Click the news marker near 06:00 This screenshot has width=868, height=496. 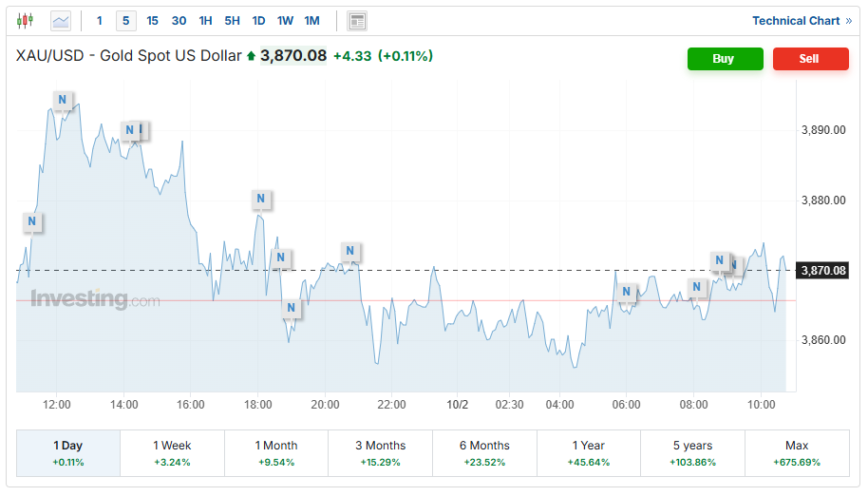[x=625, y=293]
